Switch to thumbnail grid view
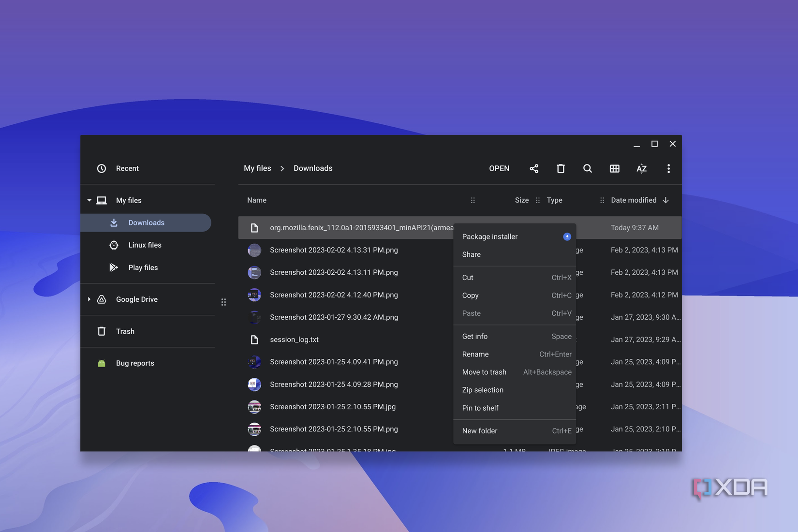Viewport: 798px width, 532px height. point(615,168)
